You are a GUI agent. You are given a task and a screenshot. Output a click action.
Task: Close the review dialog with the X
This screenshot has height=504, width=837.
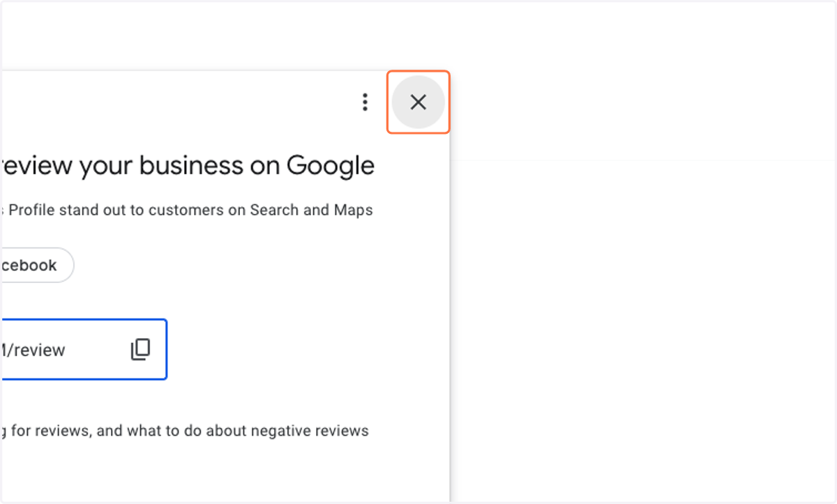[418, 102]
